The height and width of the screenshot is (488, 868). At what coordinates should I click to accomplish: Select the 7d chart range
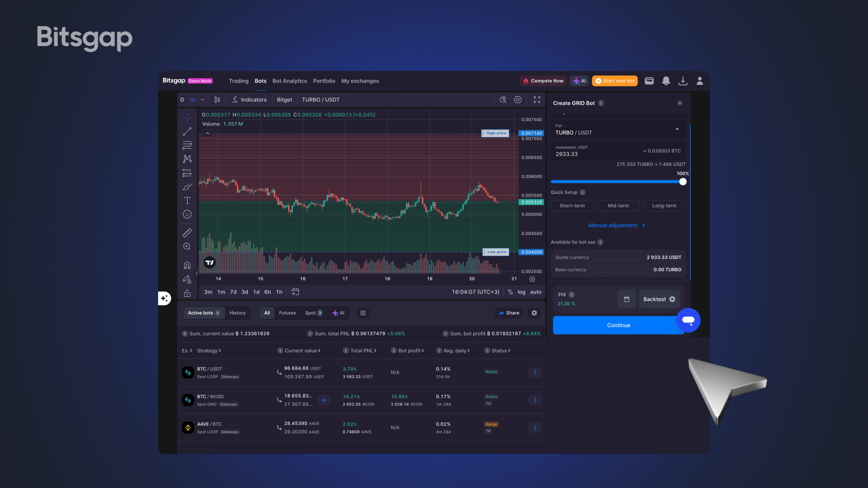(x=233, y=292)
